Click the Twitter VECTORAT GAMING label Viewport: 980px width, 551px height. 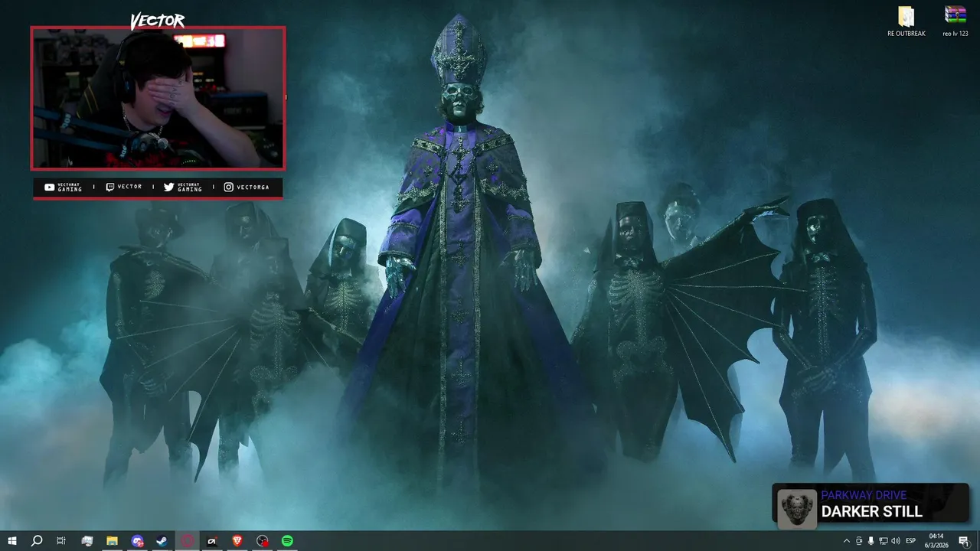coord(182,187)
